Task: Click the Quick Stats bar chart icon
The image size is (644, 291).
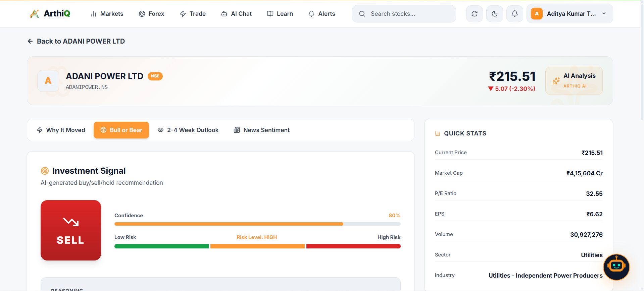Action: [438, 133]
